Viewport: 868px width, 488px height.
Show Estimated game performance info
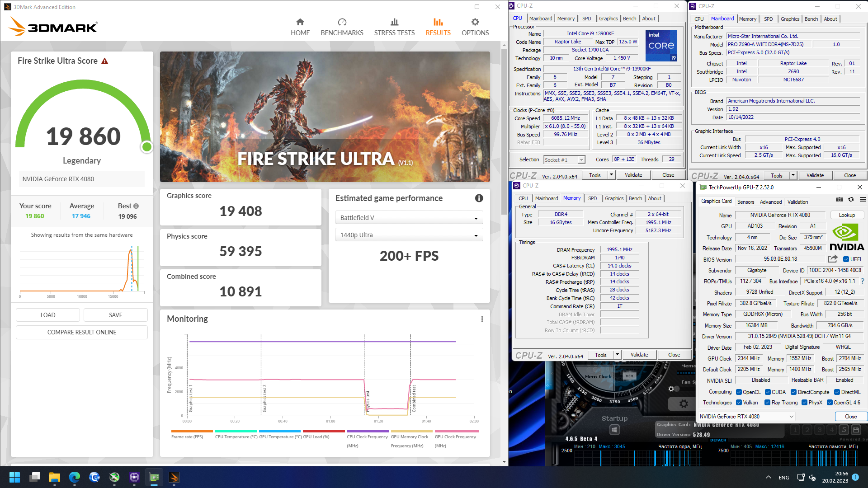(479, 198)
